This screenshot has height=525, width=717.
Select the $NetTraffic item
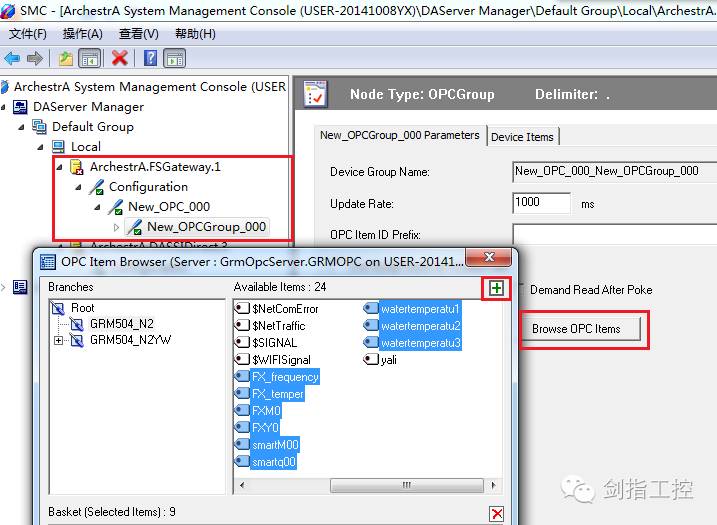coord(278,326)
